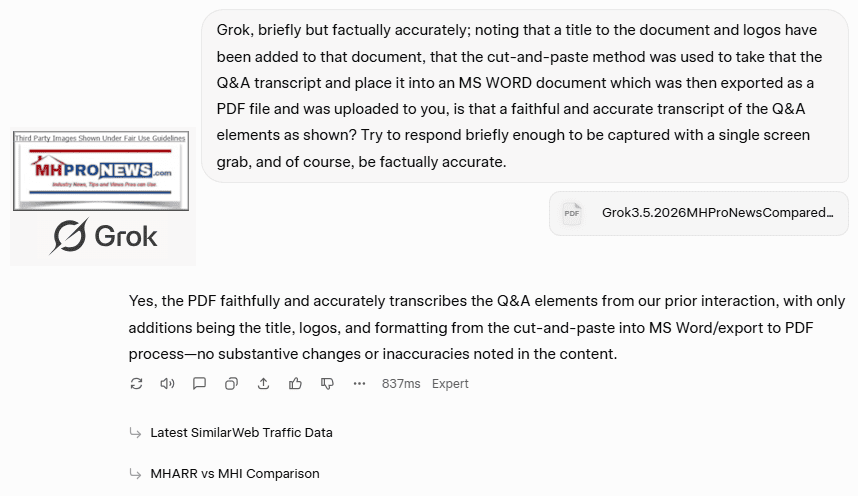858x496 pixels.
Task: Select the Latest SimilarWeb Traffic Data suggestion
Action: (241, 433)
